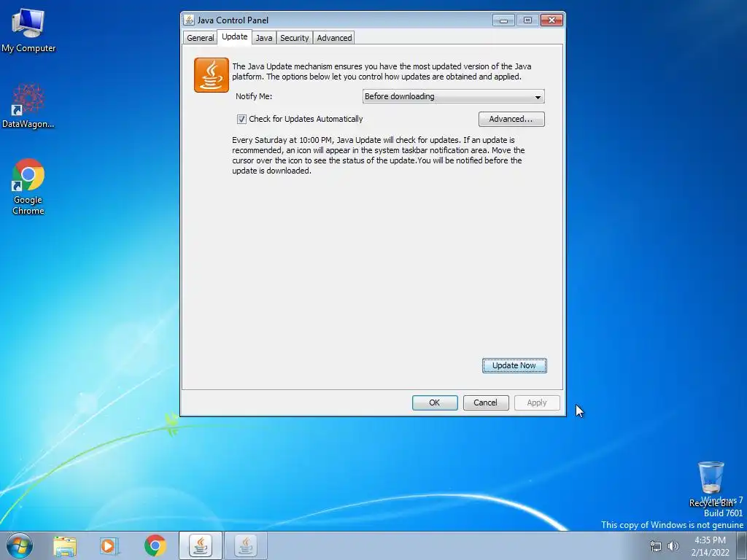The height and width of the screenshot is (560, 747).
Task: Click the Cancel button
Action: click(x=485, y=402)
